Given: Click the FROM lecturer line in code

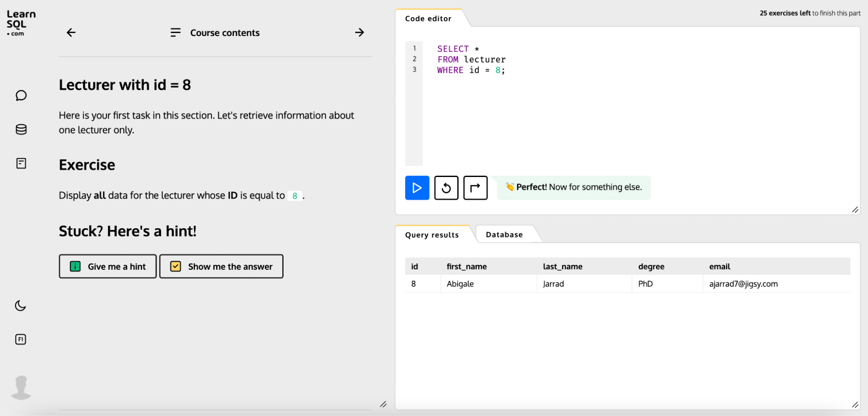Looking at the screenshot, I should click(471, 59).
